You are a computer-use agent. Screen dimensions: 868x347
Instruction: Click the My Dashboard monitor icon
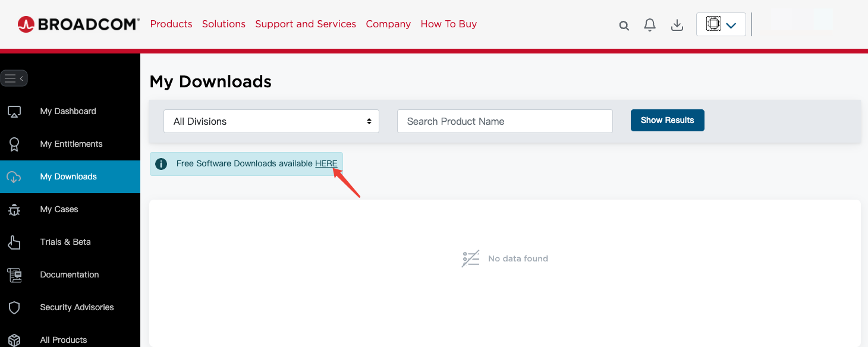[14, 111]
